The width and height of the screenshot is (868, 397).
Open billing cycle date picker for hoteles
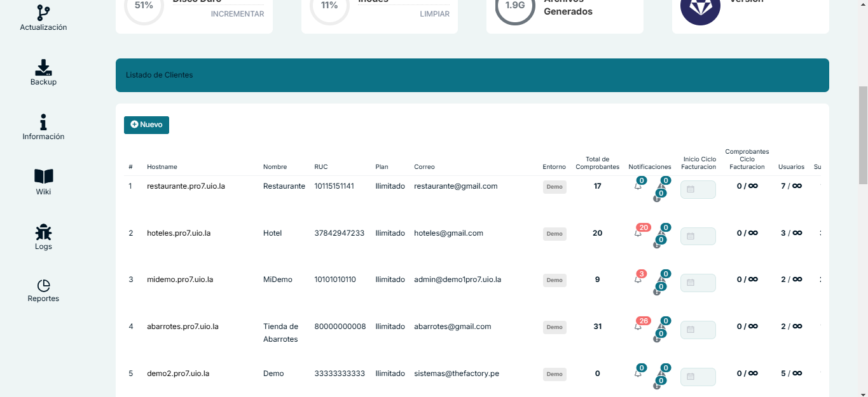coord(698,236)
